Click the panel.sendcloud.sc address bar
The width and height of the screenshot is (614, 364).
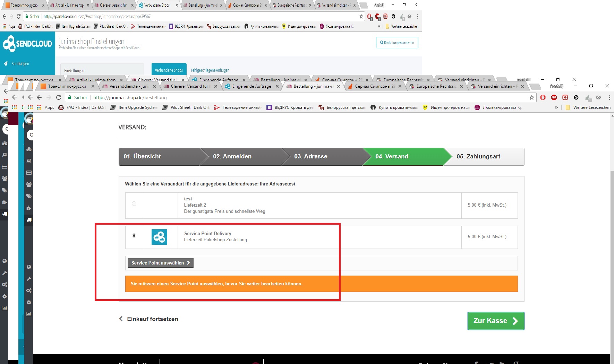tap(194, 16)
